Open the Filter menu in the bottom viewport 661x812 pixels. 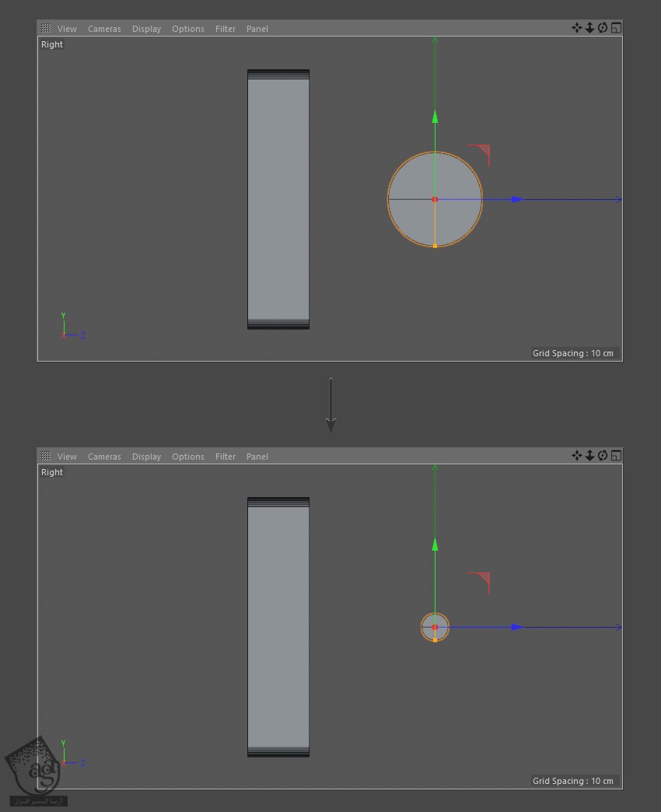[226, 457]
